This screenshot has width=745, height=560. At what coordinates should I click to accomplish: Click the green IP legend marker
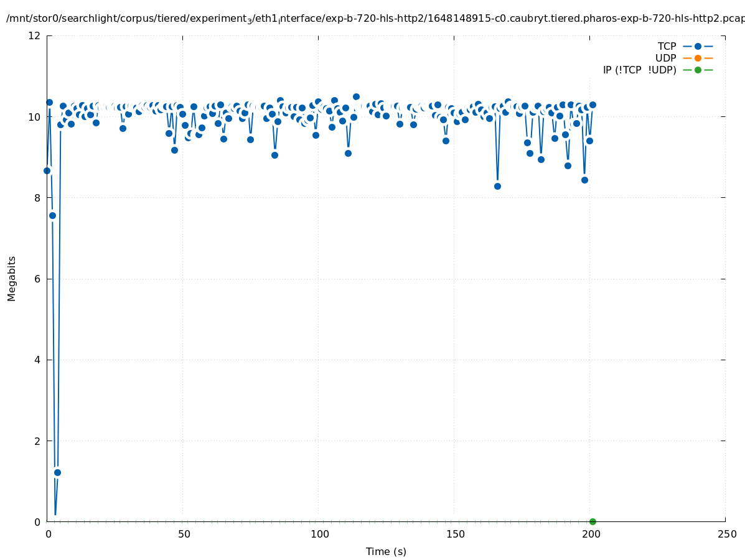pos(698,70)
